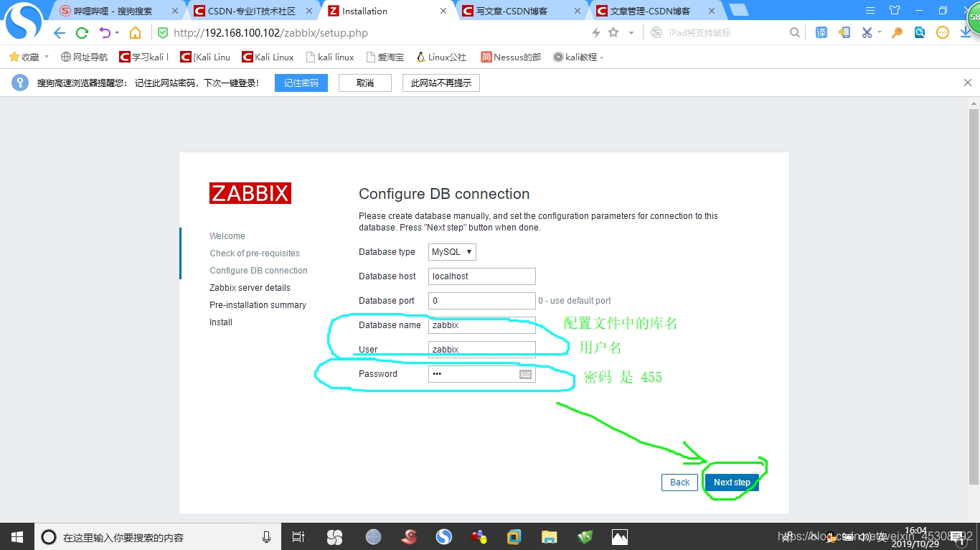
Task: Click the keyboard icon in Password field
Action: click(x=525, y=374)
